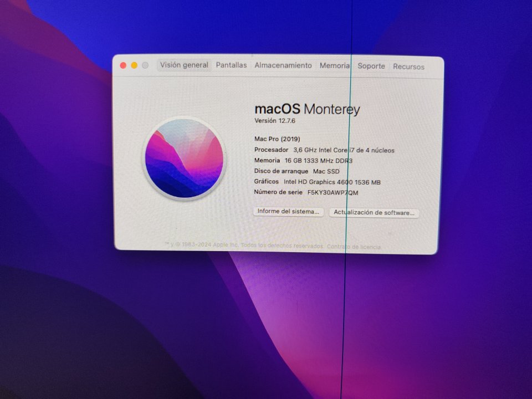Image resolution: width=532 pixels, height=399 pixels.
Task: Click the 16 GB 1333 MHz DDR3 memory value
Action: coord(319,161)
